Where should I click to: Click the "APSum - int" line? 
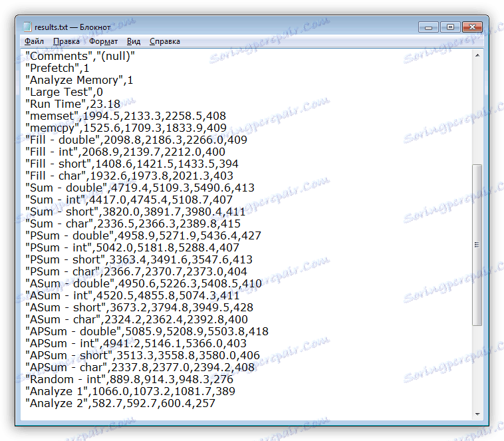pos(136,344)
